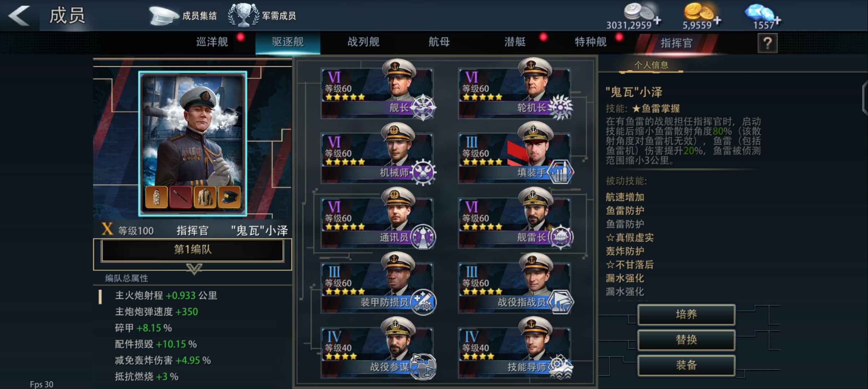Screen dimensions: 868x389
Task: Open 军需成员 trophy icon
Action: click(x=244, y=15)
